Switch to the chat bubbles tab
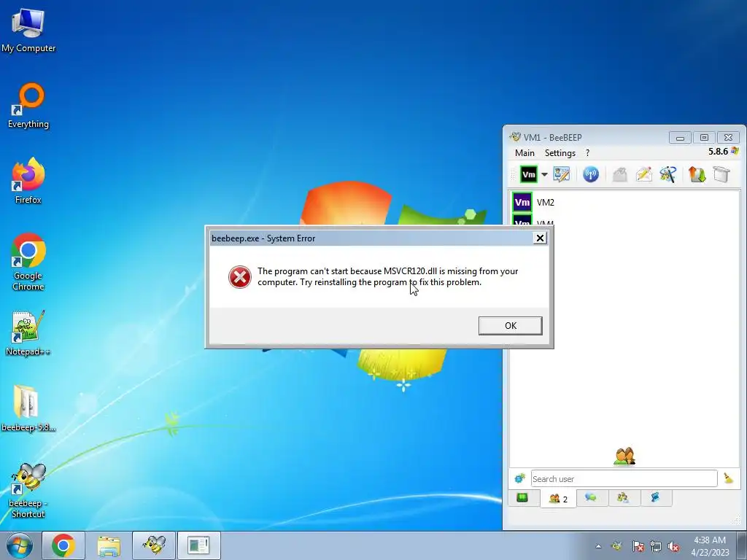 591,497
